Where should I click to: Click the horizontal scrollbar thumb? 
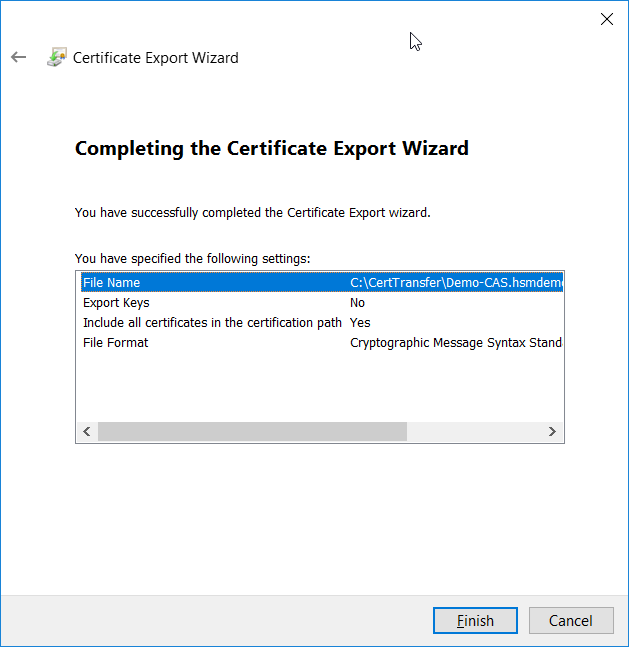click(x=252, y=431)
